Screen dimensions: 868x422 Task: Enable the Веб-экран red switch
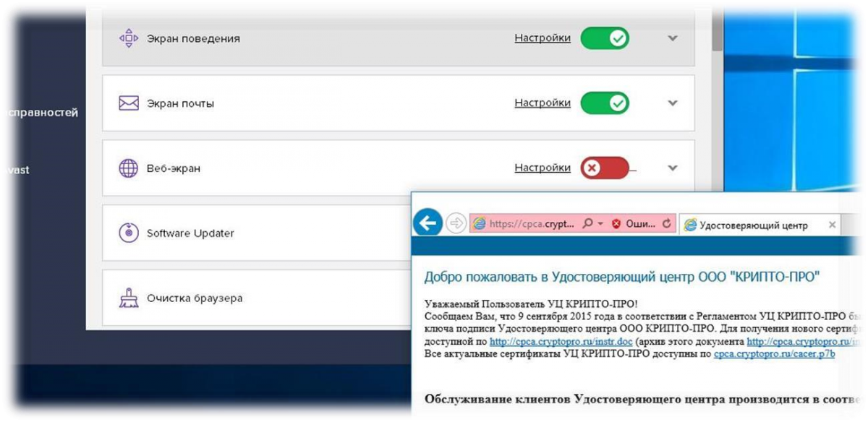605,168
